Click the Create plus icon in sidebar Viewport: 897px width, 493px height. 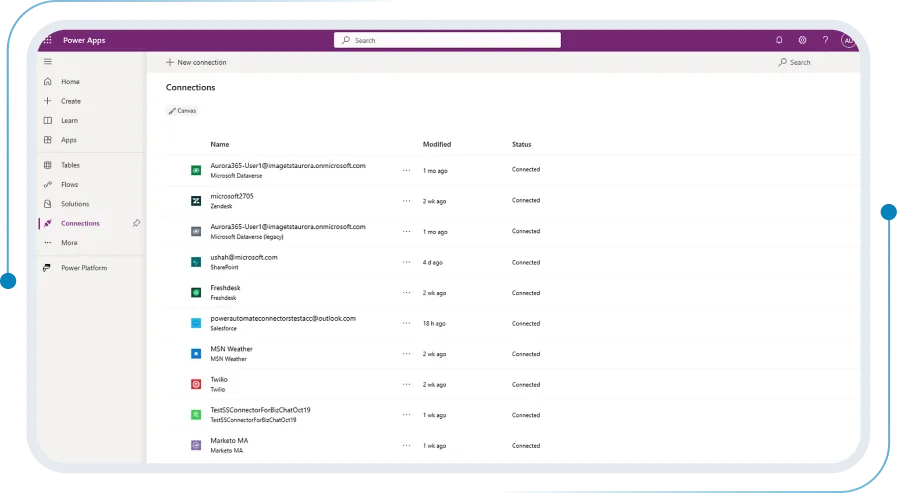tap(48, 101)
